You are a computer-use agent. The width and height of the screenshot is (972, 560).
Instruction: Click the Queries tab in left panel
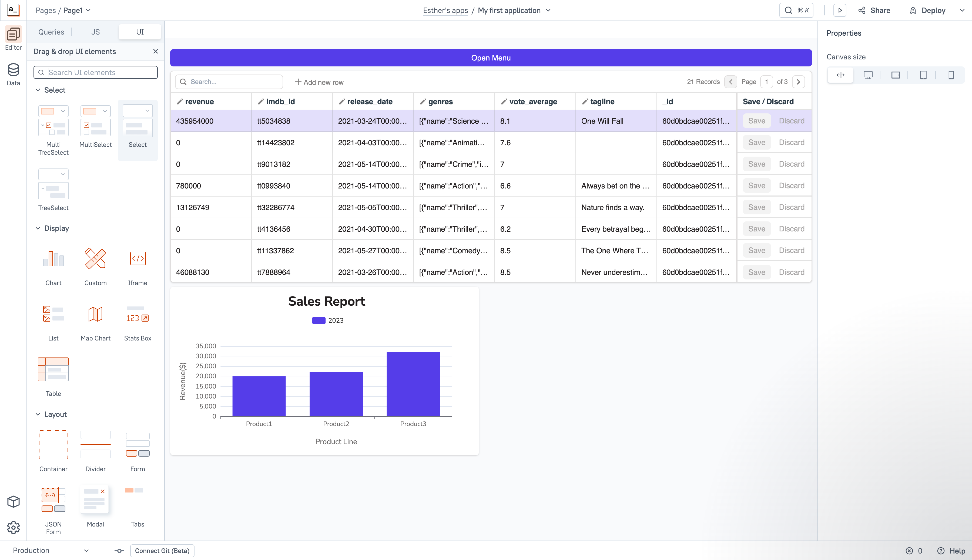click(51, 31)
